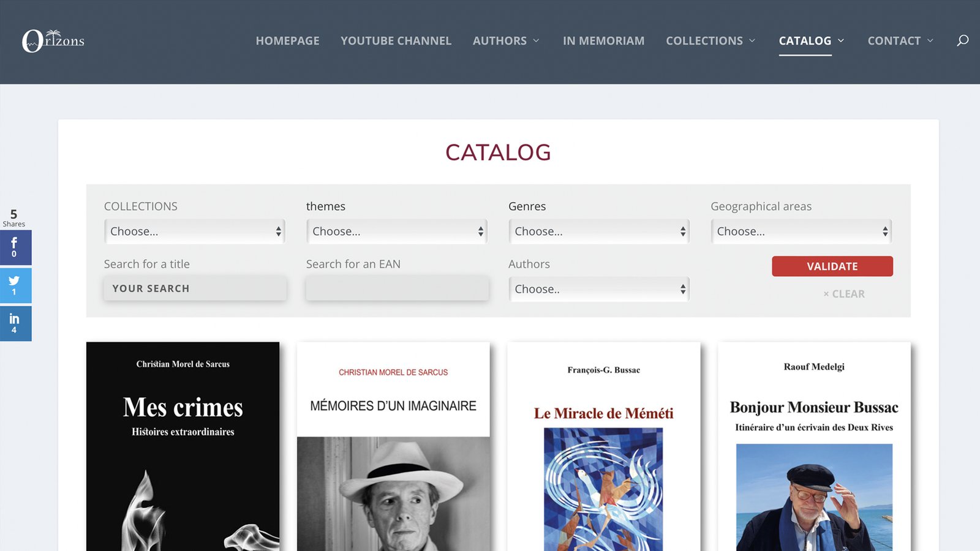Open the Catalog menu item

[805, 41]
